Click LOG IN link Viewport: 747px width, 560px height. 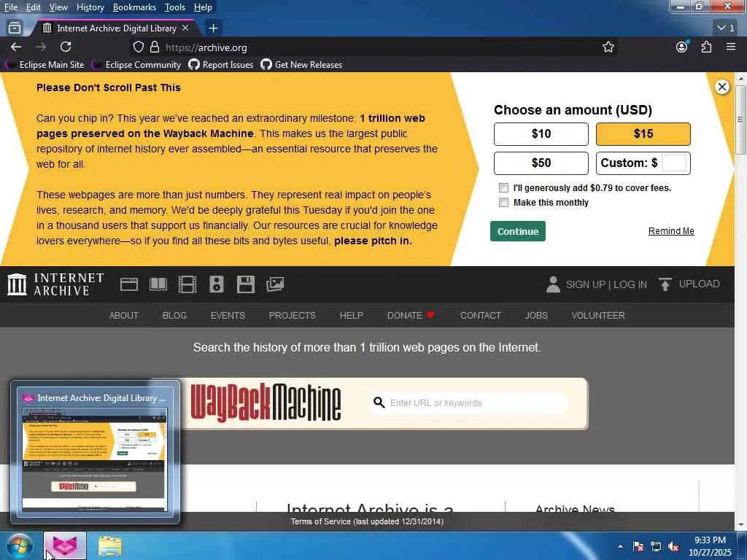(x=630, y=285)
